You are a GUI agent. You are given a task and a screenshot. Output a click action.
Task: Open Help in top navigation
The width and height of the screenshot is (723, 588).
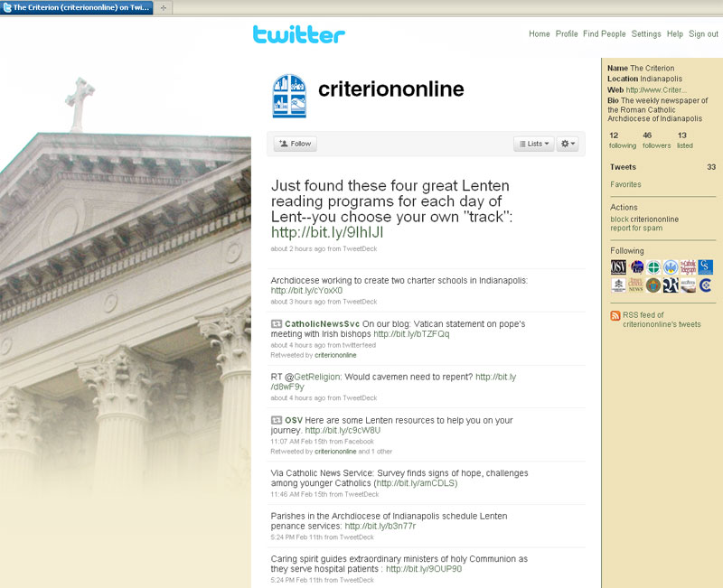pyautogui.click(x=674, y=34)
